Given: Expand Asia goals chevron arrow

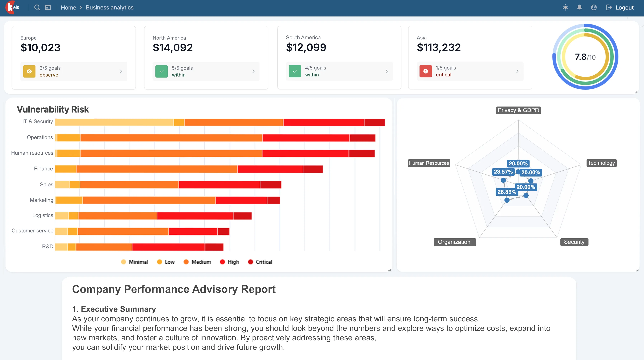Looking at the screenshot, I should [517, 71].
